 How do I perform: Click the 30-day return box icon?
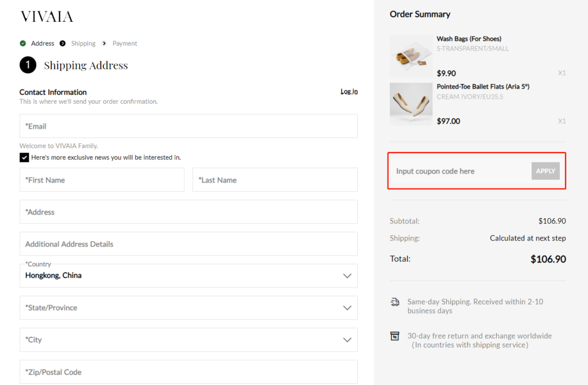point(394,336)
